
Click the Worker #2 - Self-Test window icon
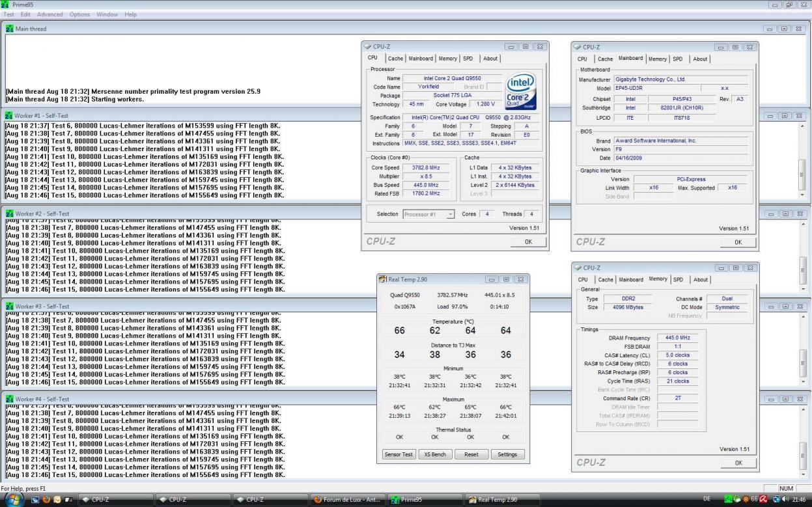tap(10, 213)
